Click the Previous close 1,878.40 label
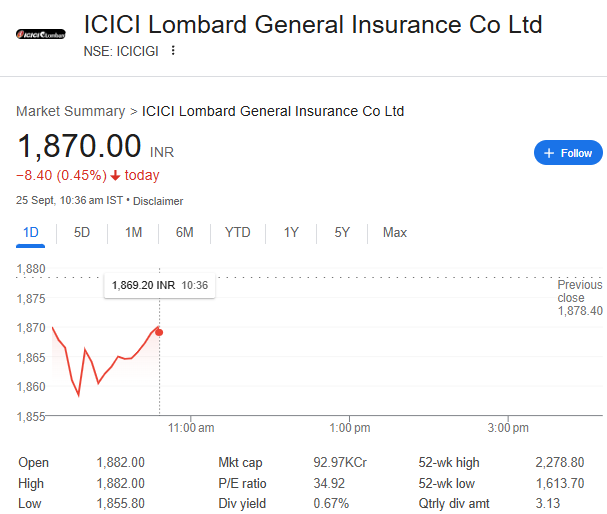The height and width of the screenshot is (514, 607). click(x=580, y=298)
